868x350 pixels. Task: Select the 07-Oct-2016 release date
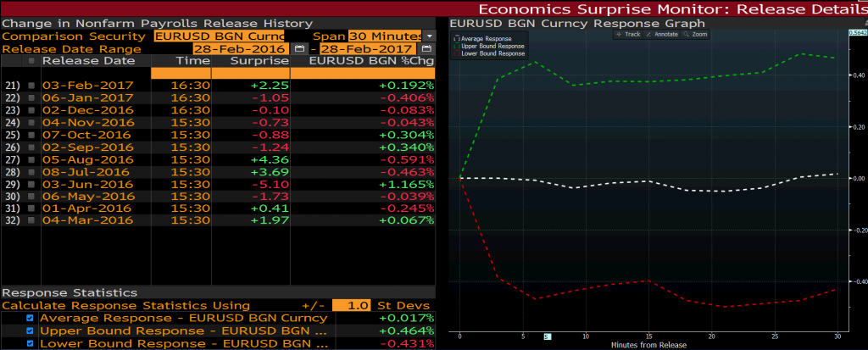pyautogui.click(x=86, y=135)
